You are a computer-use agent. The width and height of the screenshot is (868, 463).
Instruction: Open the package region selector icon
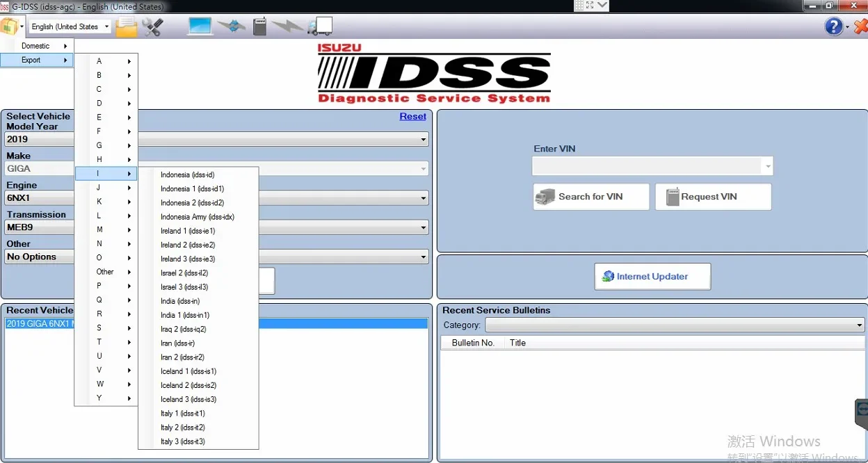coord(9,26)
